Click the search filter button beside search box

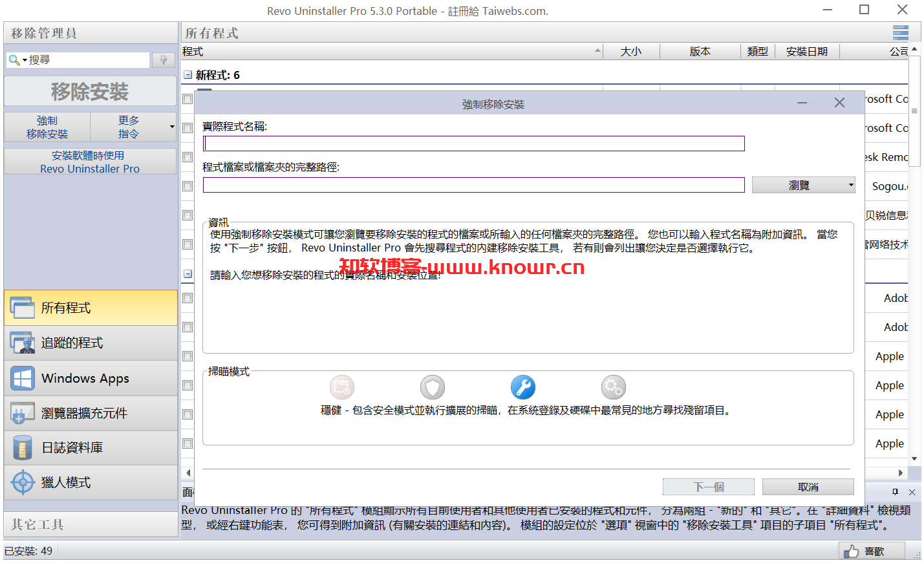click(164, 60)
